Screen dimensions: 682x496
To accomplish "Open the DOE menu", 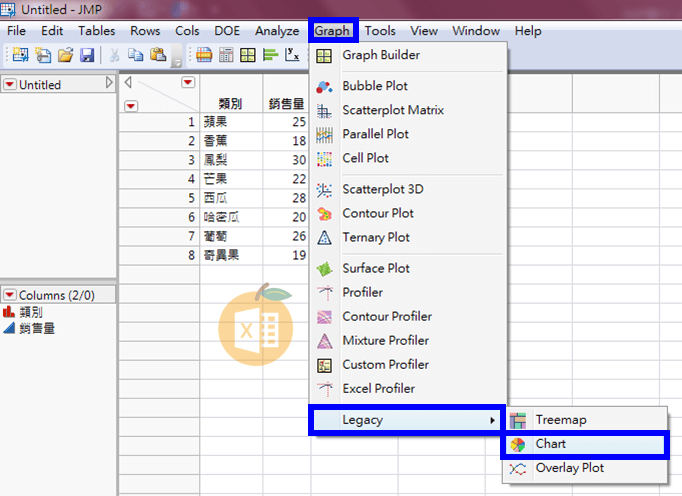I will (x=227, y=31).
